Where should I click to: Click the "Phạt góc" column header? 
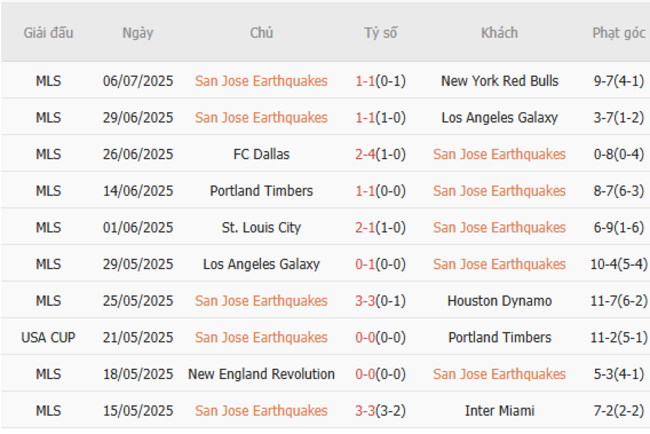tap(618, 33)
